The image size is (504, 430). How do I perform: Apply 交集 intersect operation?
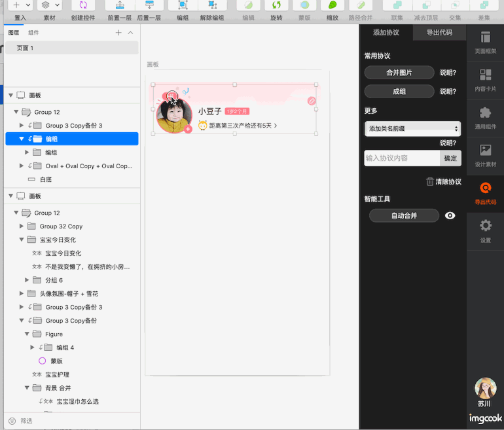point(455,5)
